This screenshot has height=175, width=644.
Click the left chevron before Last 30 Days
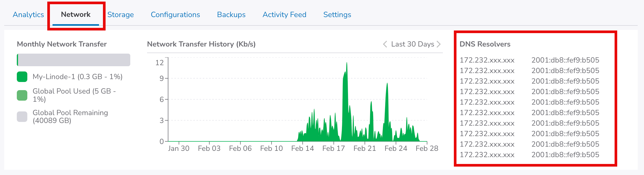[385, 44]
